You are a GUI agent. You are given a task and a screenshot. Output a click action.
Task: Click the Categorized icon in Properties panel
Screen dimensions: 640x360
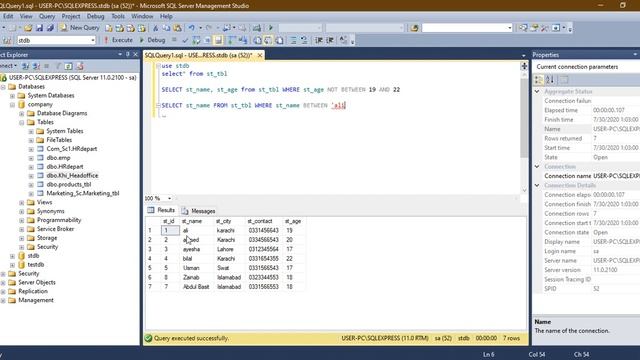click(539, 80)
